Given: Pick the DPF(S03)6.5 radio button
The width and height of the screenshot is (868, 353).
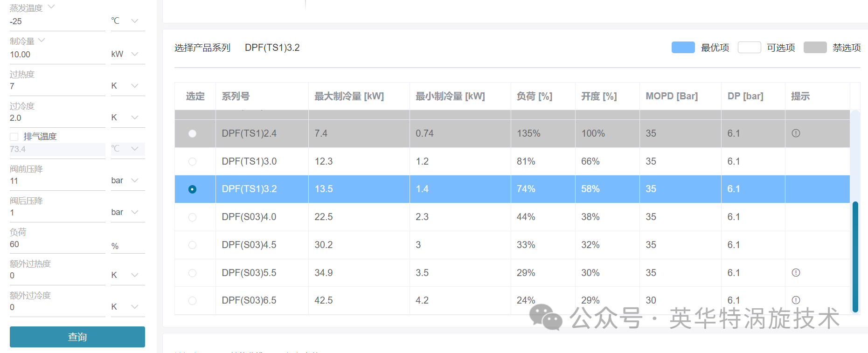Looking at the screenshot, I should (192, 301).
